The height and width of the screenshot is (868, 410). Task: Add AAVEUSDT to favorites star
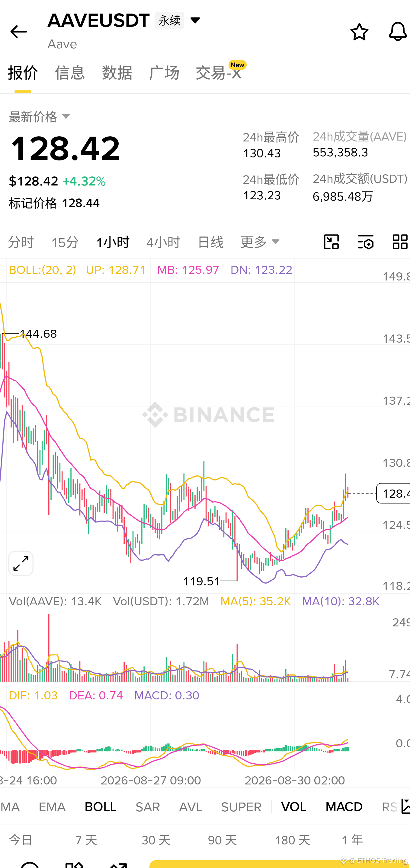pos(359,32)
